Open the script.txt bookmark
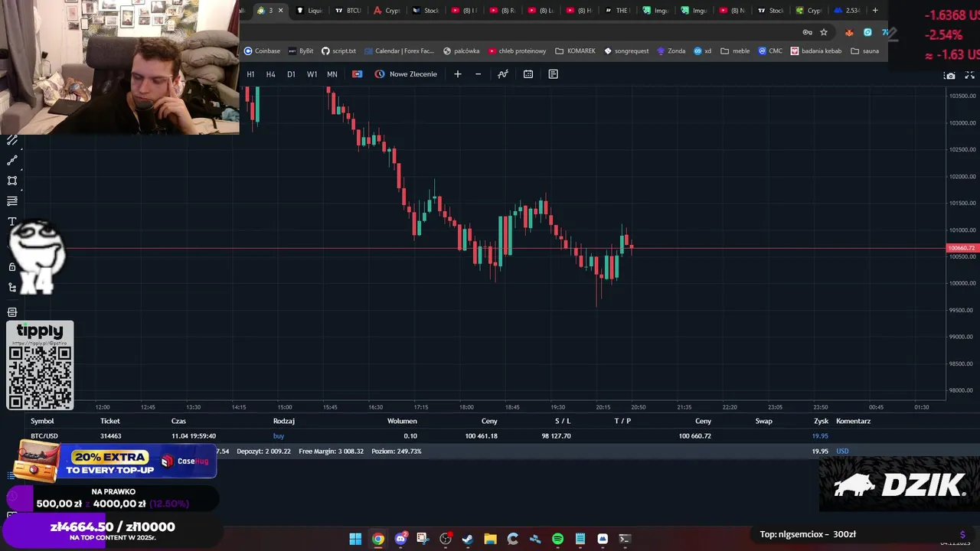The width and height of the screenshot is (980, 551). [x=338, y=51]
